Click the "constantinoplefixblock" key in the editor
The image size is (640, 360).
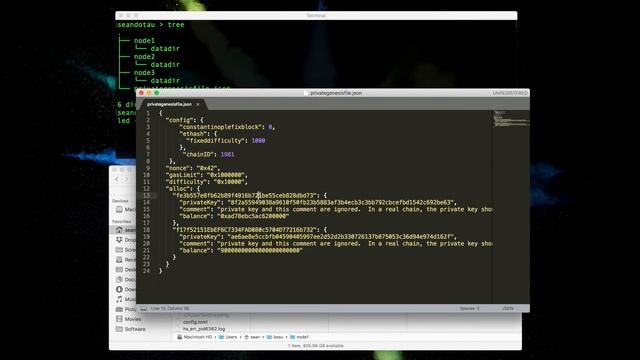coord(222,127)
